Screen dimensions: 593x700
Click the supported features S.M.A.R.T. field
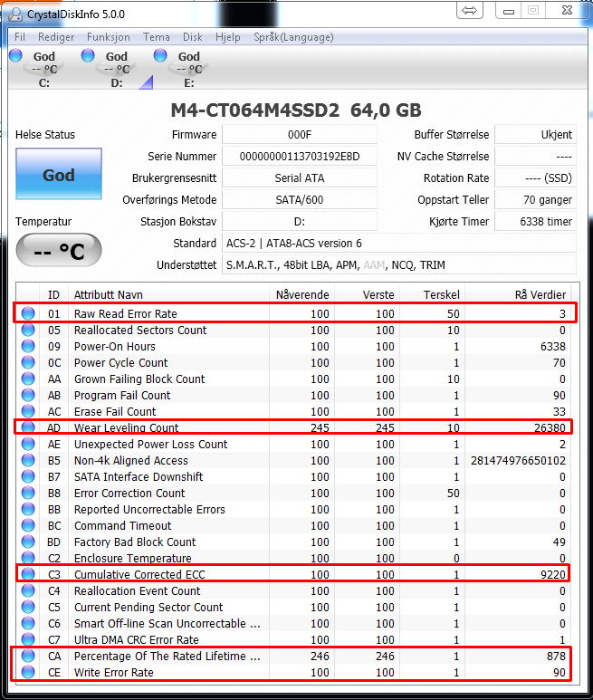click(399, 264)
